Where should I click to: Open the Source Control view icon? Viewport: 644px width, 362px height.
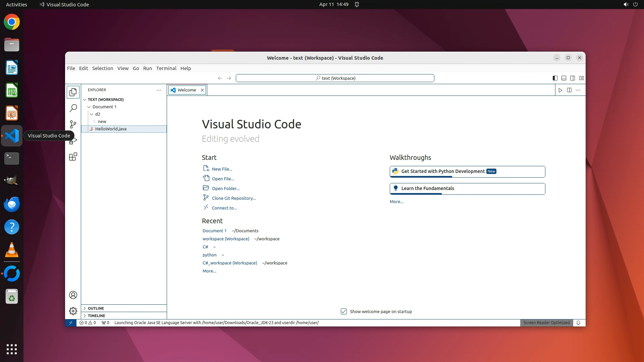coord(73,124)
